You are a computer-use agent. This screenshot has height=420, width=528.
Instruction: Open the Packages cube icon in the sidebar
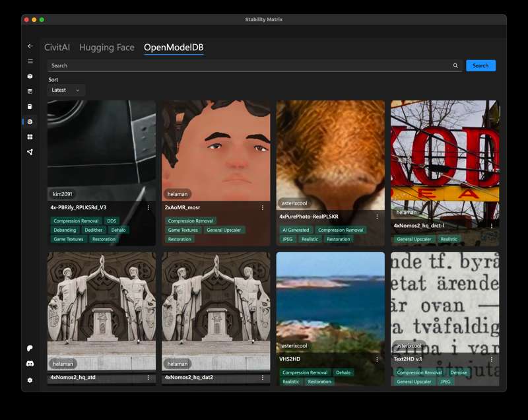[x=30, y=77]
